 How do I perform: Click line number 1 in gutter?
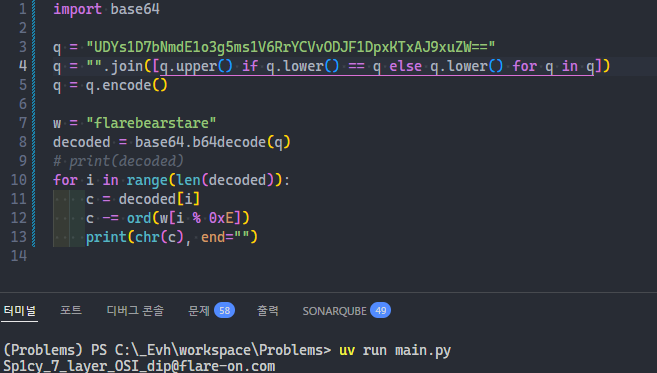pyautogui.click(x=23, y=9)
